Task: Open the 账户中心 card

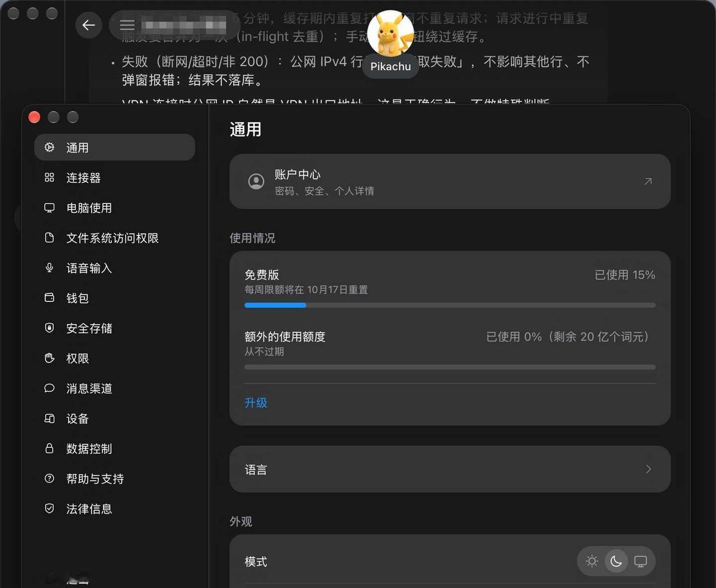Action: [450, 181]
